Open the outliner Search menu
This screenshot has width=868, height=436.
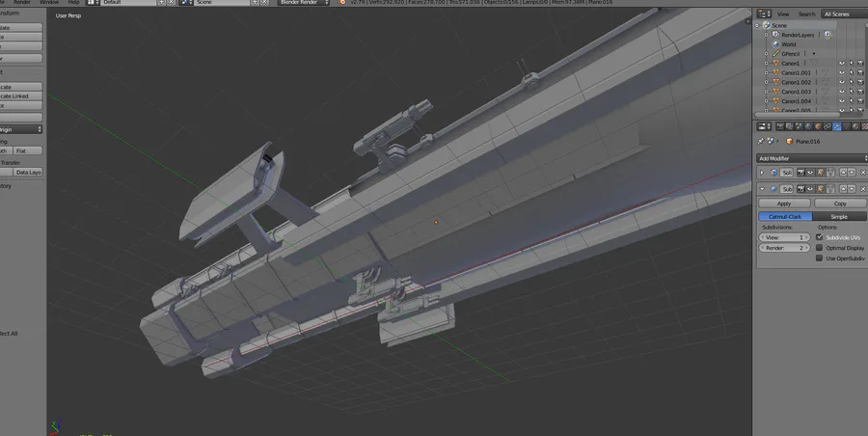pos(806,14)
